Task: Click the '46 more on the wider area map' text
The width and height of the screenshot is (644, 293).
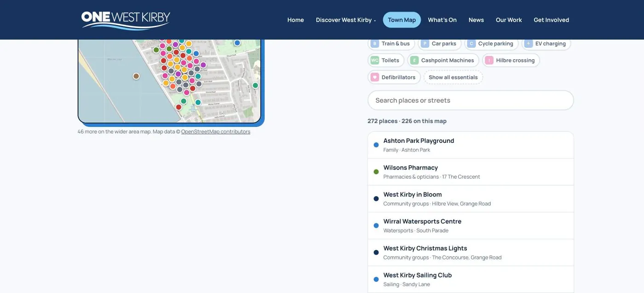Action: 114,131
